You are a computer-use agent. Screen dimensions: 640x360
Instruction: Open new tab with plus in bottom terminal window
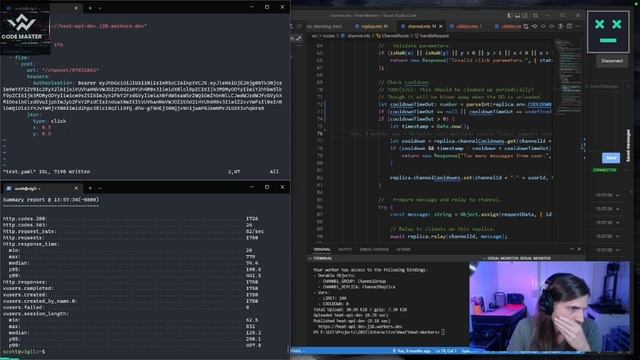click(90, 188)
